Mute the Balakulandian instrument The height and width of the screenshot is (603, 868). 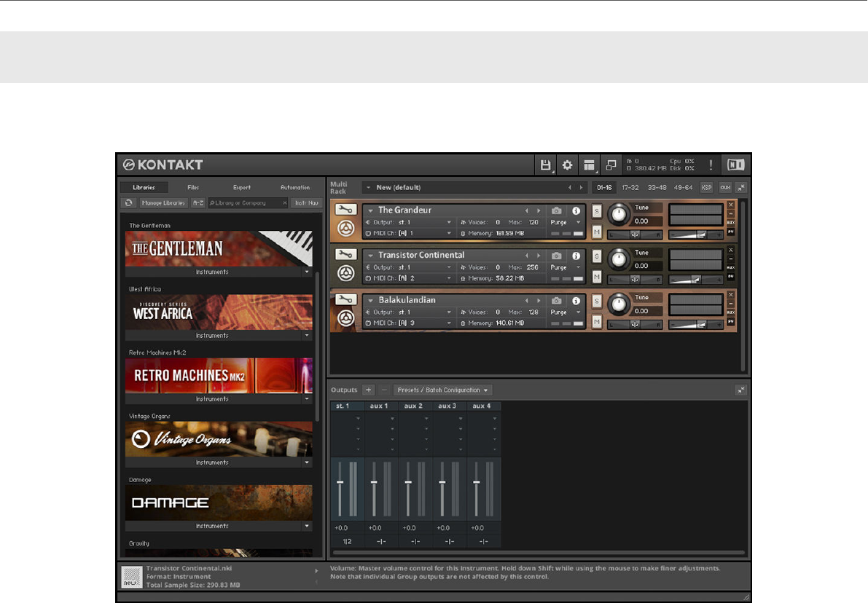[597, 321]
